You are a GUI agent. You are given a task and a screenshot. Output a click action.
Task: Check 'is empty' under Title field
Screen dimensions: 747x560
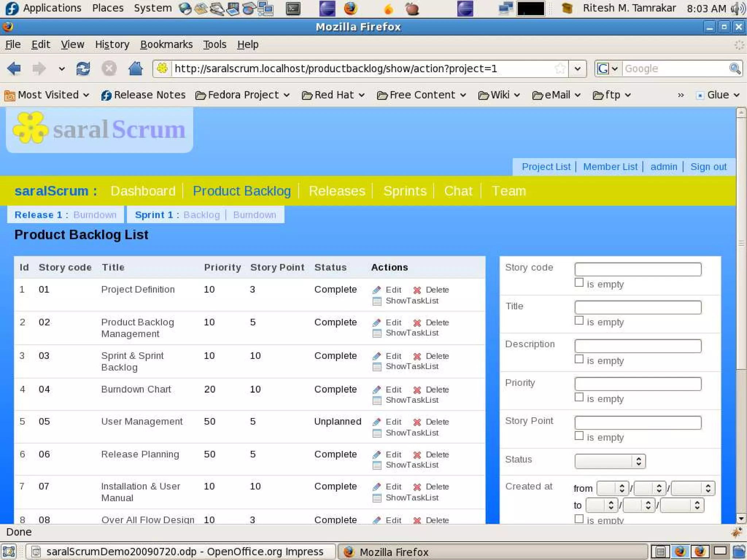tap(579, 321)
